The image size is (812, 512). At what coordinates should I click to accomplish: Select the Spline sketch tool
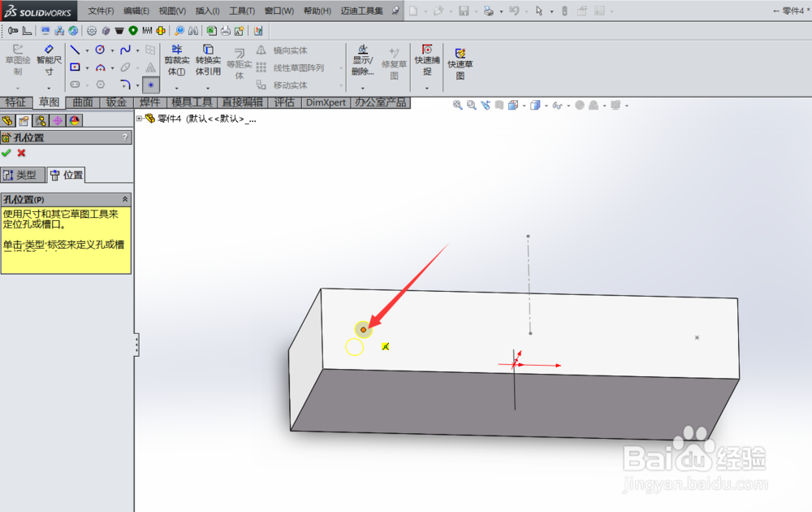pos(125,50)
